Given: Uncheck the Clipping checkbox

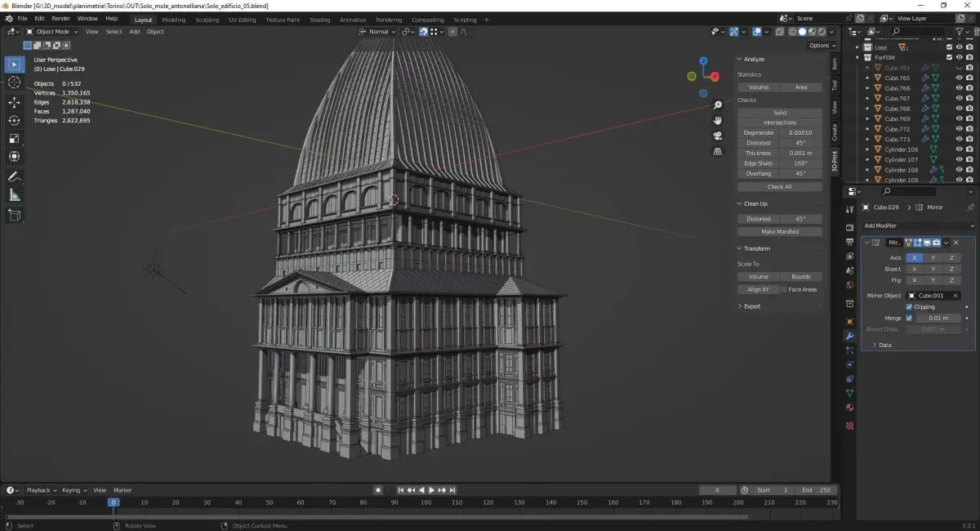Looking at the screenshot, I should coord(909,306).
